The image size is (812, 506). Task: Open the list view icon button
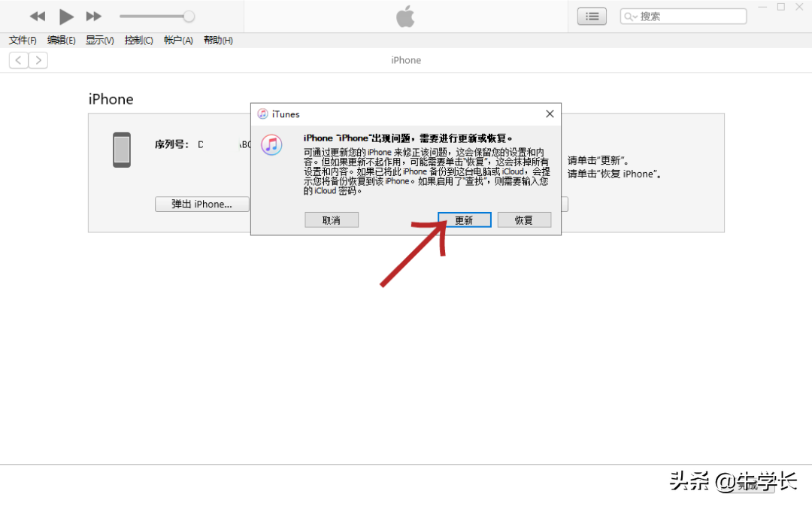592,17
